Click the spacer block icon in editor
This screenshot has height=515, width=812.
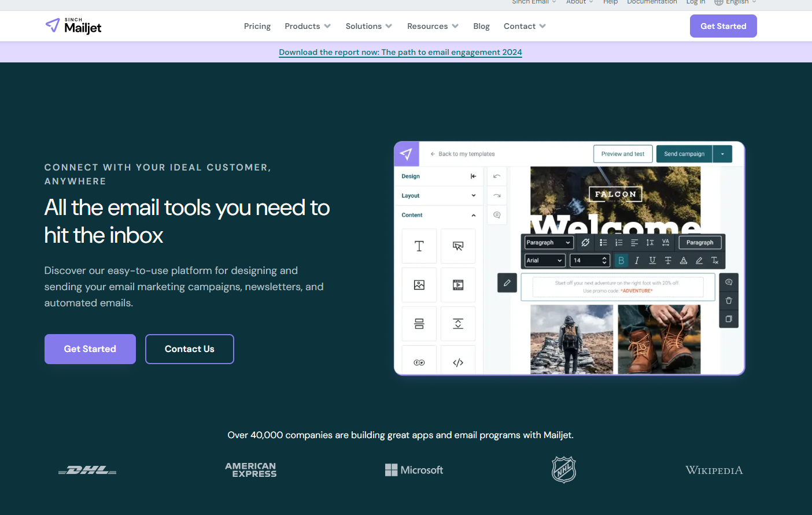458,324
